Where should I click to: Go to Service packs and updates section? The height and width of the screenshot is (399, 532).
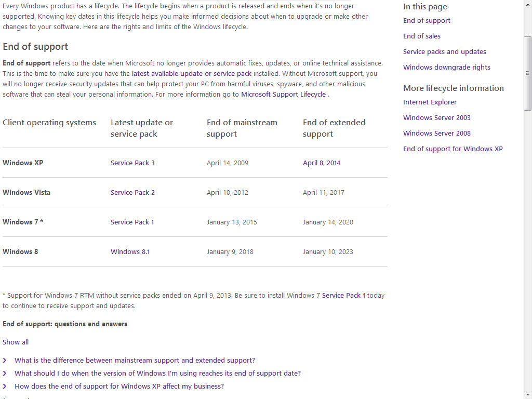pyautogui.click(x=445, y=52)
